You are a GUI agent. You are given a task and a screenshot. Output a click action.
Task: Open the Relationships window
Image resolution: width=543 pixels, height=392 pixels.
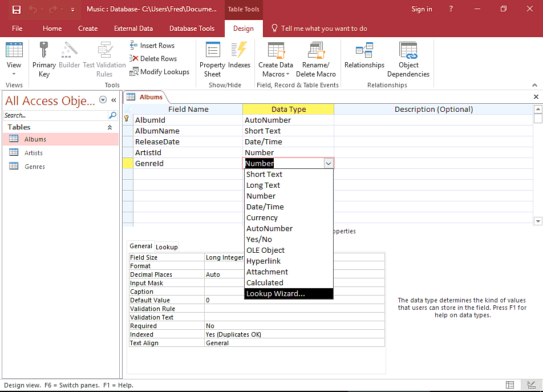[364, 58]
